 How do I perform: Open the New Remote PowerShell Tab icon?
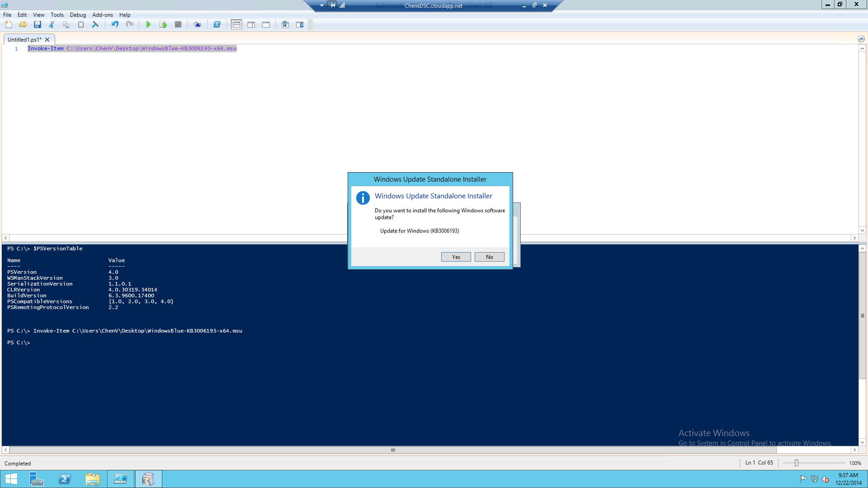[x=198, y=24]
